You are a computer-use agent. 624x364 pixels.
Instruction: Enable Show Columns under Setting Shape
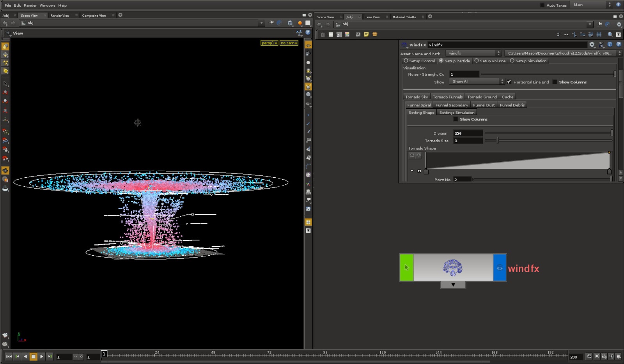456,119
